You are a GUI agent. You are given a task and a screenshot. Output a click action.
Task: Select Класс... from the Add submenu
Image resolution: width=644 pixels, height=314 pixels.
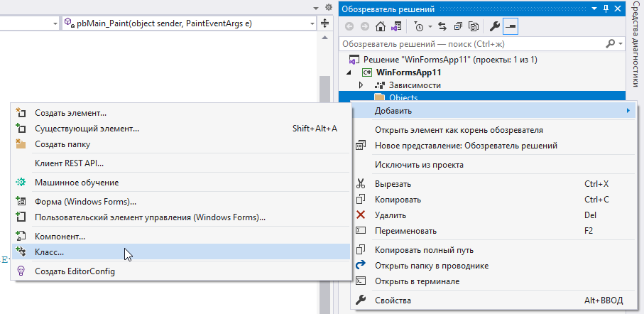(50, 252)
